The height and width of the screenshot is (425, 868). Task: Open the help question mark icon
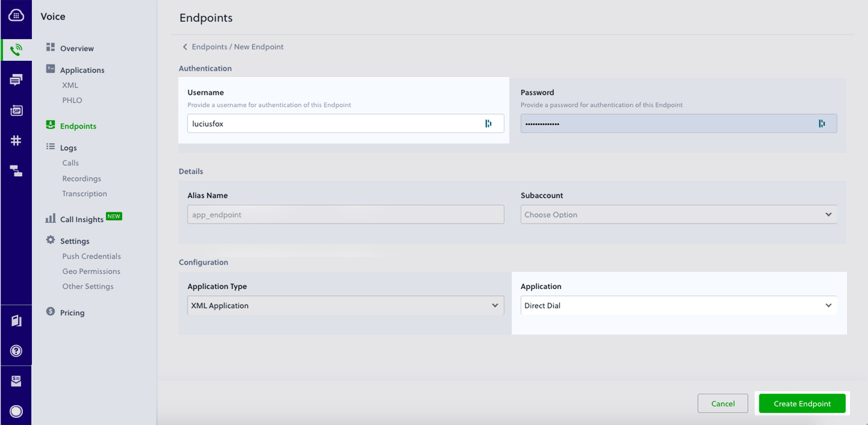(x=16, y=351)
